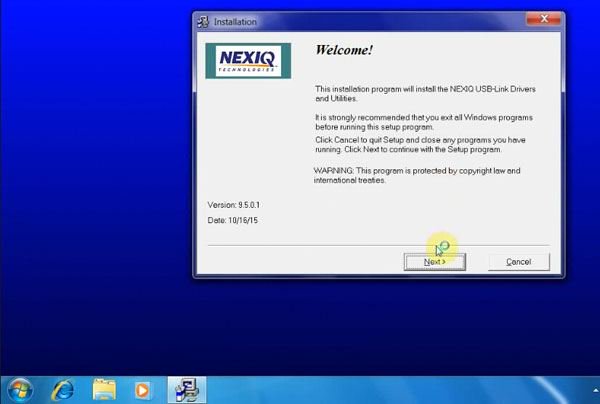Click the 'Date: 10/16/15' text
Viewport: 600px width, 404px height.
pos(232,220)
